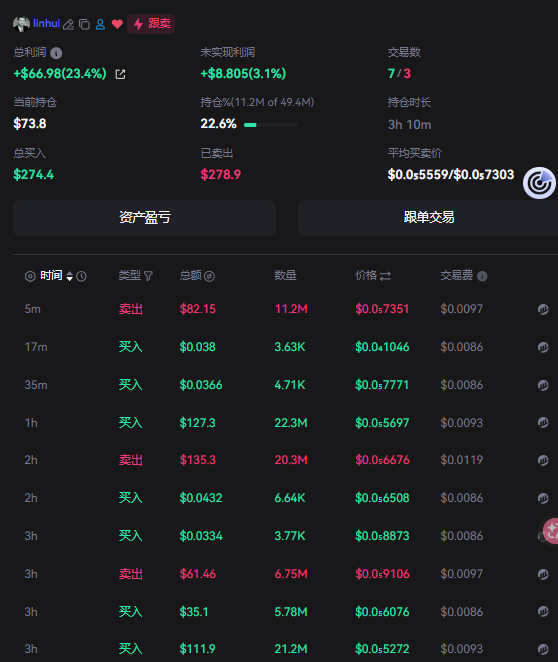Select the $135.3 sell amount
Viewport: 558px width, 662px height.
point(198,460)
